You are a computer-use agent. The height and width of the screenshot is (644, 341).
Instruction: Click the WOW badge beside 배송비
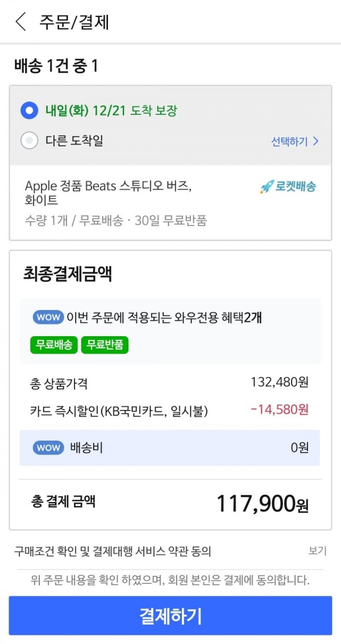click(x=48, y=448)
